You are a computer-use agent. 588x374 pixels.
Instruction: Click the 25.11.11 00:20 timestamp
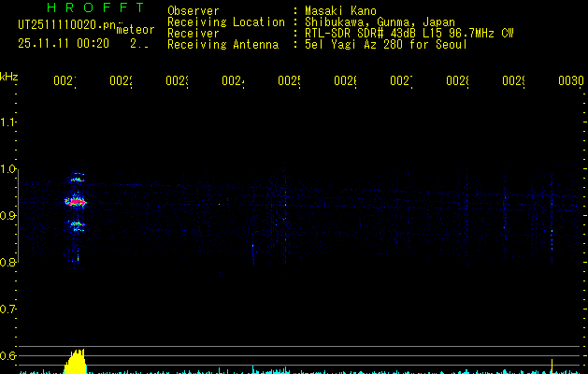[64, 44]
